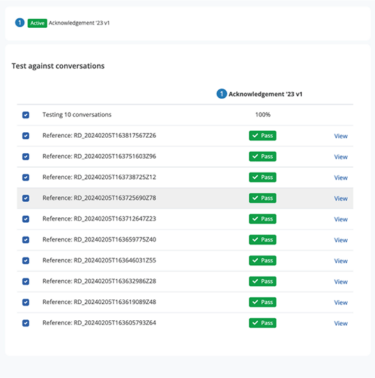375x378 pixels.
Task: Select text Reference: RD_20240205T163751603Z96
Action: click(99, 156)
